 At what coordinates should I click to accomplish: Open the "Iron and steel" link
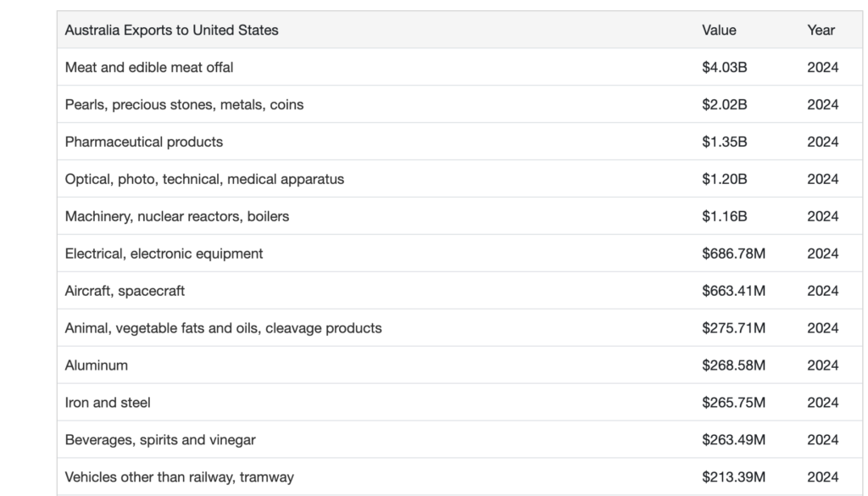point(108,403)
